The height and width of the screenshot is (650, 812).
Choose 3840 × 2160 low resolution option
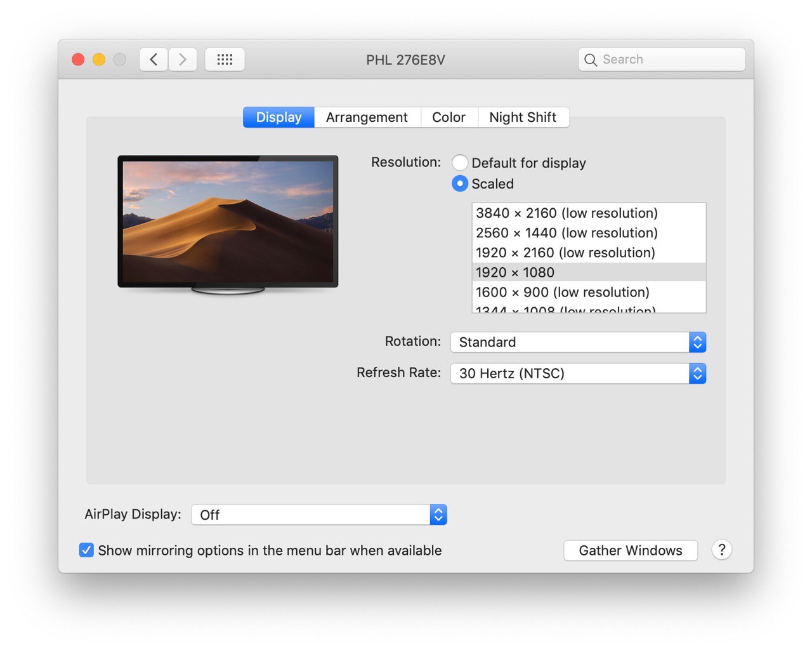567,213
